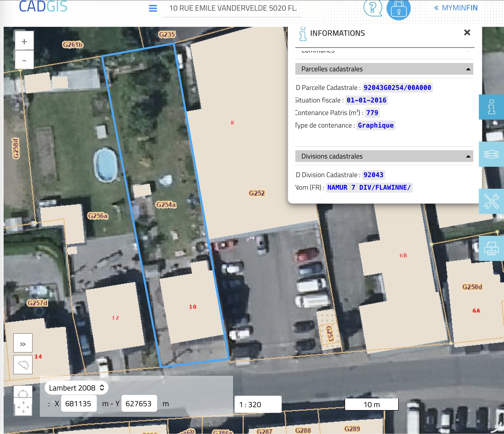Click the Belgium map full-extent icon
The height and width of the screenshot is (434, 504).
(23, 365)
